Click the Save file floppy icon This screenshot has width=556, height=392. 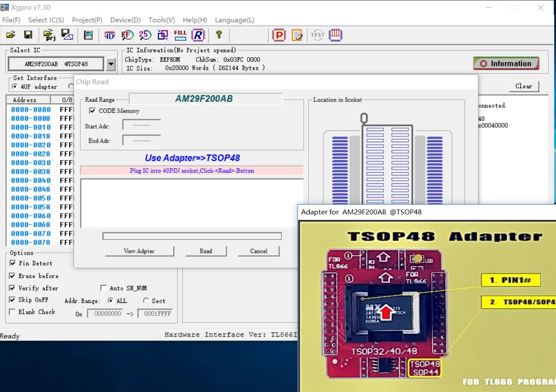point(28,35)
